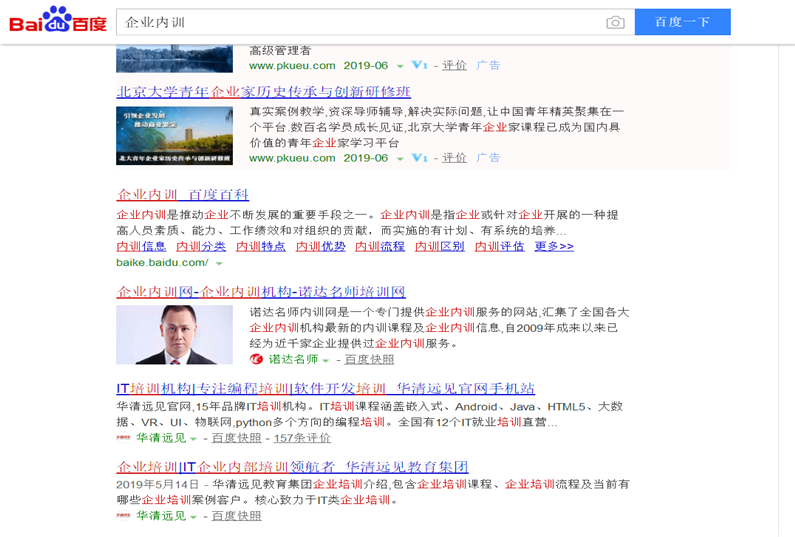
Task: Click the 诺达名师 source name
Action: click(293, 359)
